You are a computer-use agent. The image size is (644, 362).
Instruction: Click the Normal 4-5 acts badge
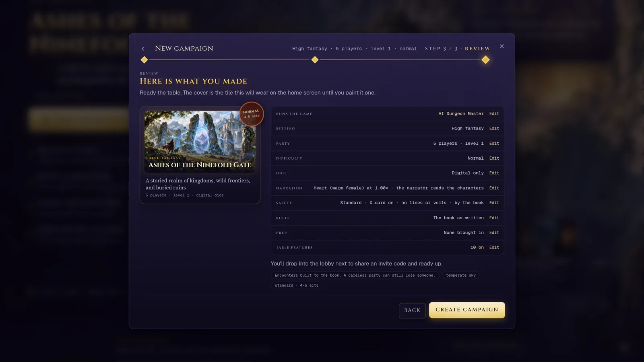(x=252, y=114)
